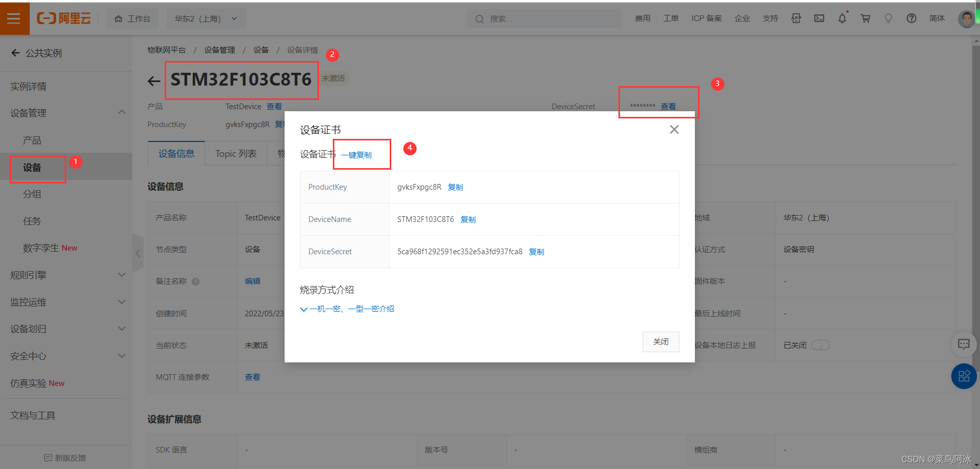The height and width of the screenshot is (469, 980).
Task: Open the feedback chat bubble icon
Action: 964,344
